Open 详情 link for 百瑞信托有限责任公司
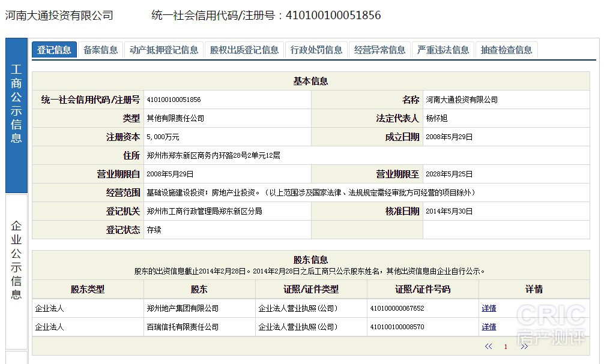 coord(489,327)
